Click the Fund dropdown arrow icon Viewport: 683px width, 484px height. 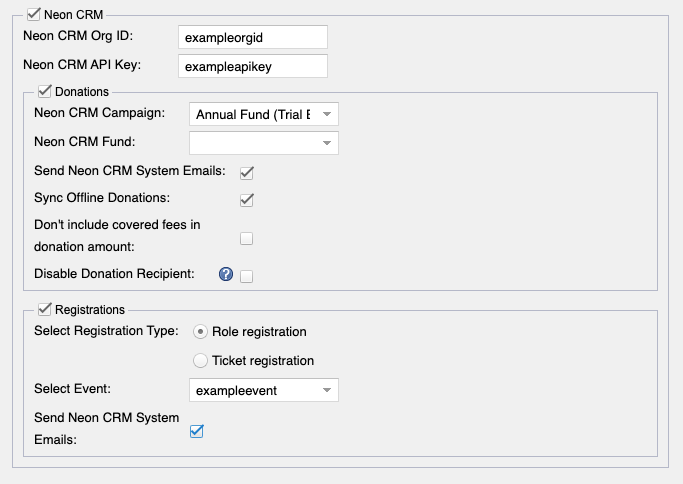pos(327,143)
